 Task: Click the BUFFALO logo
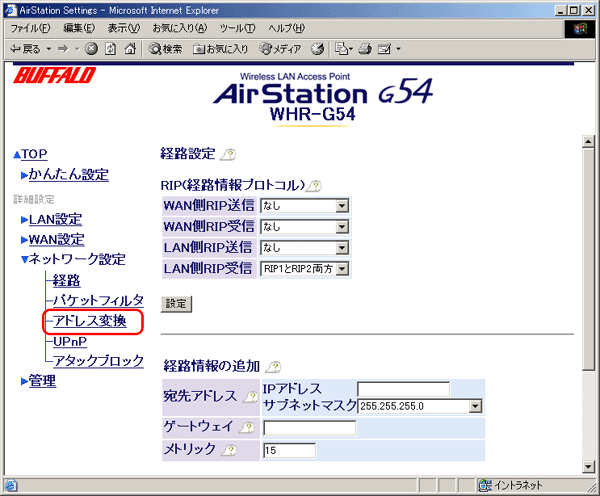pos(54,75)
